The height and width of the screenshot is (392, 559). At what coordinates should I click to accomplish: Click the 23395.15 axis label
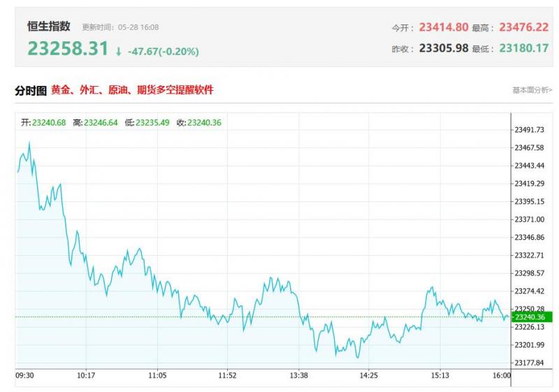pyautogui.click(x=530, y=201)
